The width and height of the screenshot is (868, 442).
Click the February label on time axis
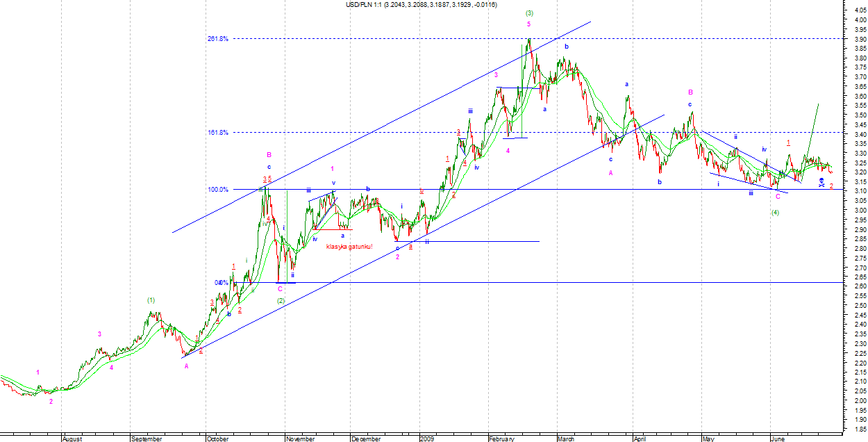[x=501, y=439]
